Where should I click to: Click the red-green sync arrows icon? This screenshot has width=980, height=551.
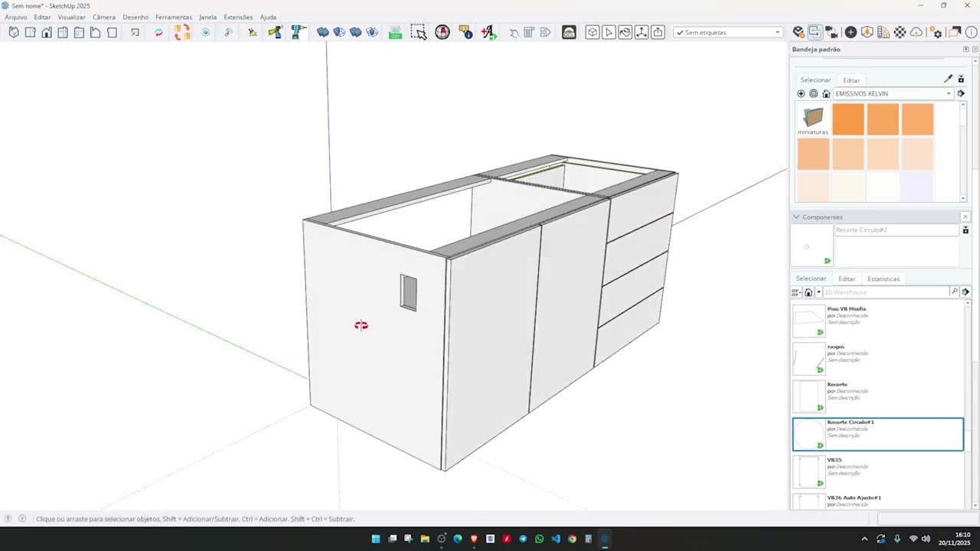pyautogui.click(x=158, y=32)
